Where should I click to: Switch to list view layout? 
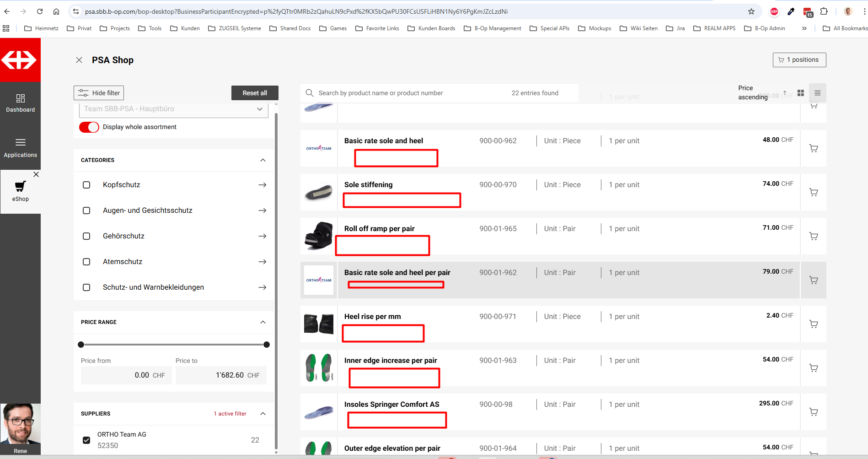[817, 93]
